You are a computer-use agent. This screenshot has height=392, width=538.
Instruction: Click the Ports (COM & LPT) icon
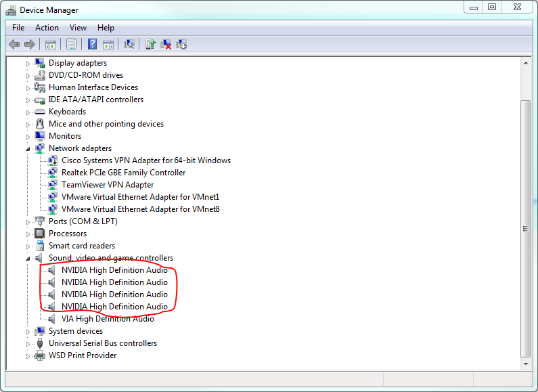40,221
